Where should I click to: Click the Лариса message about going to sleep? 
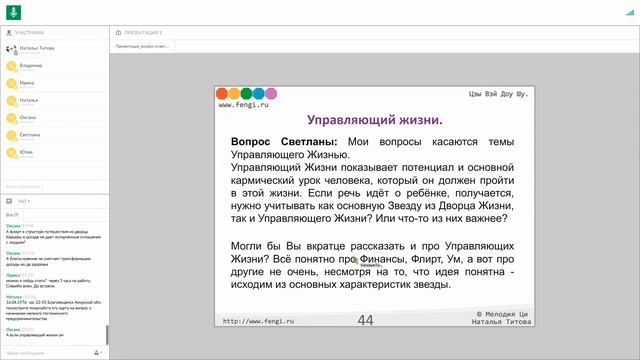tap(48, 283)
